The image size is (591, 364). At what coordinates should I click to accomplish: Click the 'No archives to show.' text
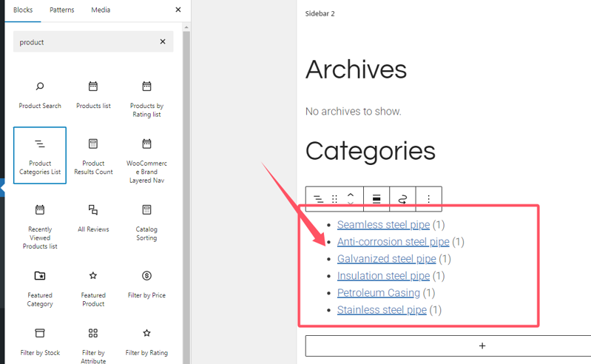point(353,111)
